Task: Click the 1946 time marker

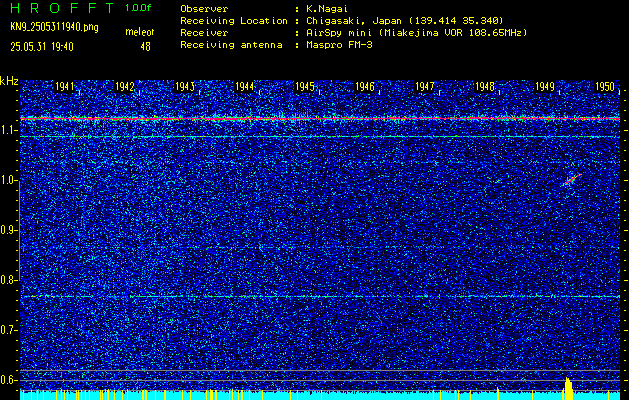Action: 365,87
